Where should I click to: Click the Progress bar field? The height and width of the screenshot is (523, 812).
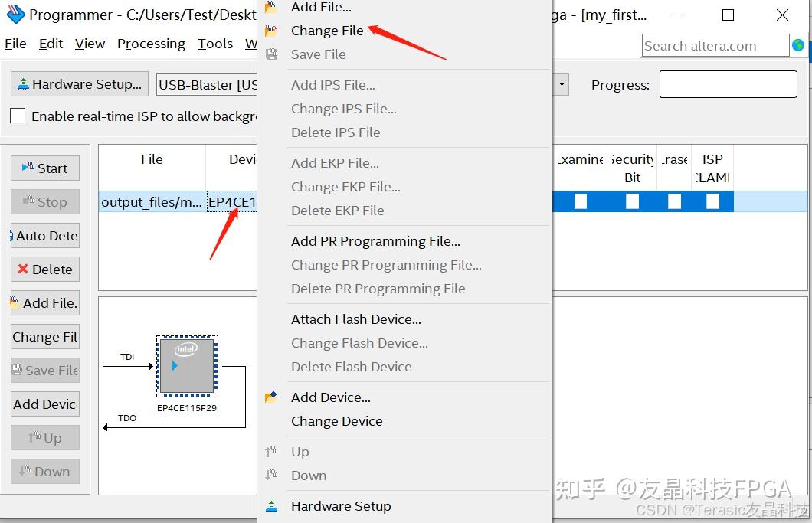pyautogui.click(x=728, y=84)
